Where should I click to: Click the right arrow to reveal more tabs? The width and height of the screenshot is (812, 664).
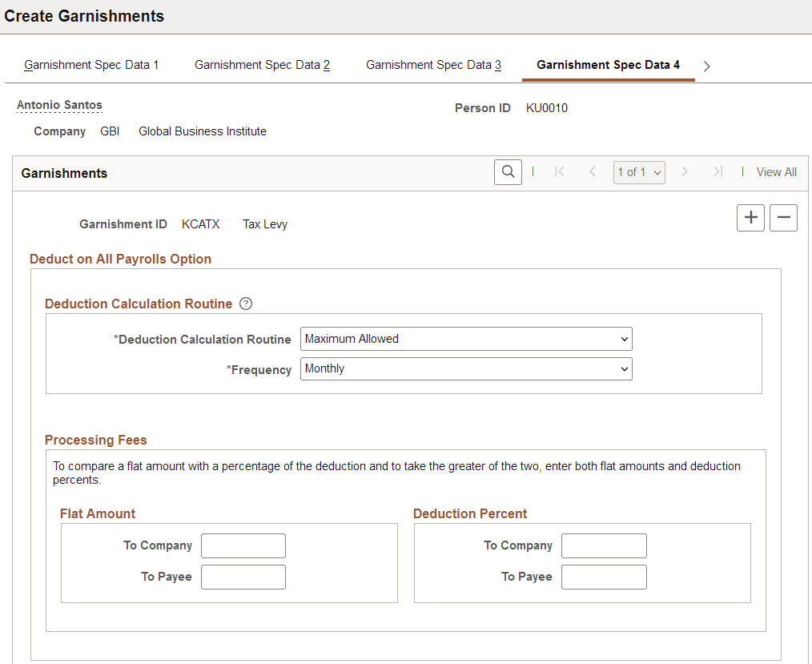(x=706, y=66)
